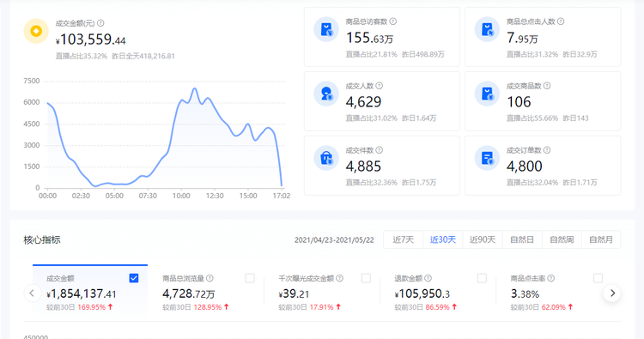Screen dimensions: 644x339
Task: Open help tooltip for 成交订单数
Action: (x=547, y=150)
